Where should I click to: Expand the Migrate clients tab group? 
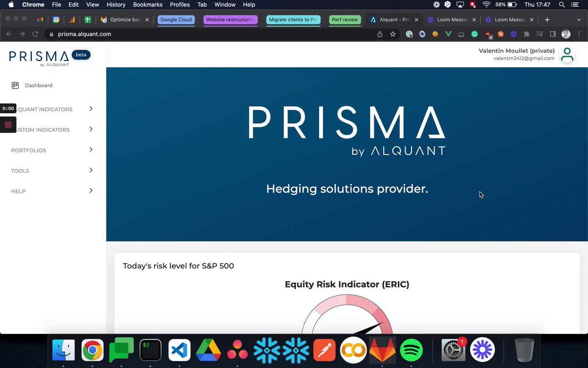pos(293,20)
